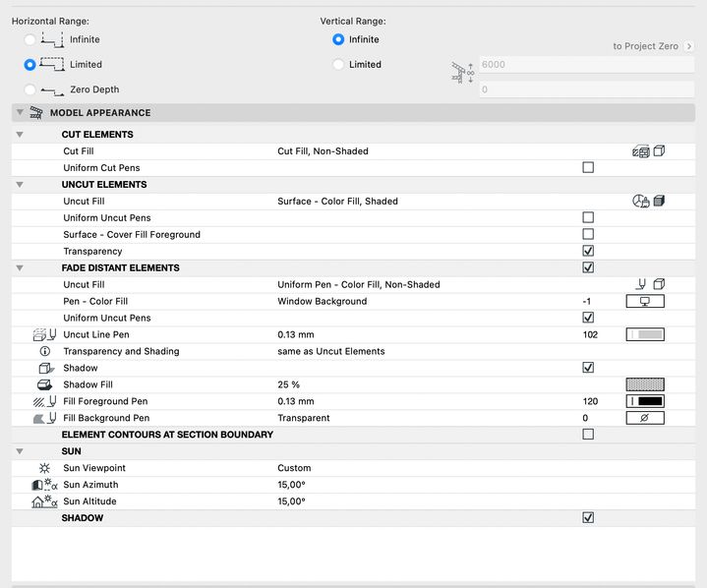Click the Uncut Fill surface color icon

(641, 202)
